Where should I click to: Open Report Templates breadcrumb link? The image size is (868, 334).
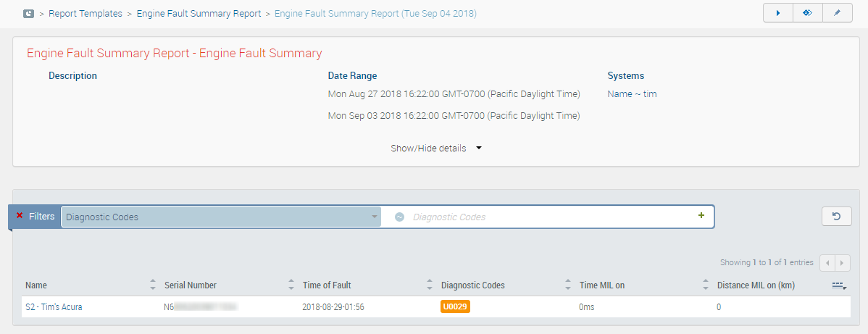pyautogui.click(x=85, y=14)
